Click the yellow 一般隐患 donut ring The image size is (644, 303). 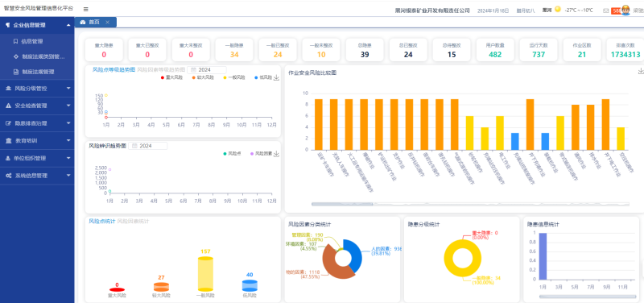pos(449,259)
